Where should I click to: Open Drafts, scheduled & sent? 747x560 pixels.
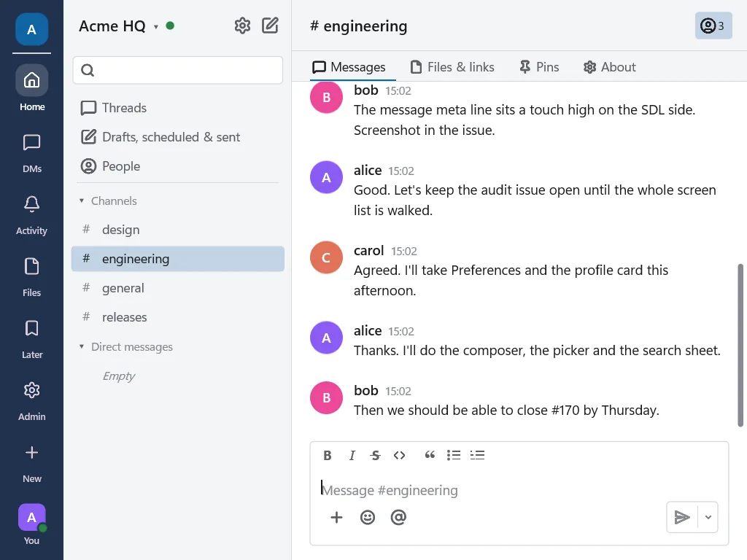[x=178, y=137]
